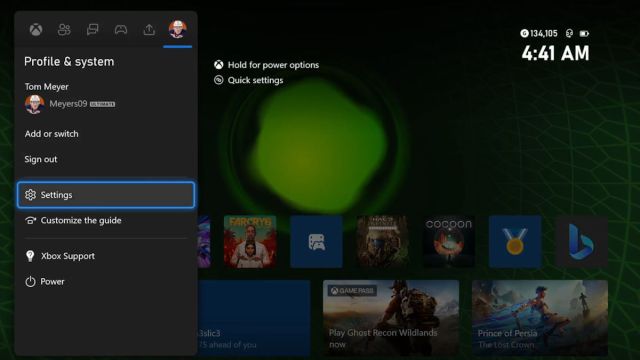The image size is (640, 360).
Task: Click the Xbox logo beside power options
Action: (x=219, y=65)
